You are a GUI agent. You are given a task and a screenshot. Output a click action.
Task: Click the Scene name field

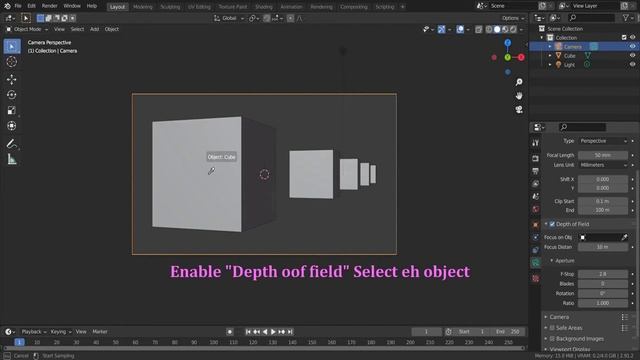point(513,6)
